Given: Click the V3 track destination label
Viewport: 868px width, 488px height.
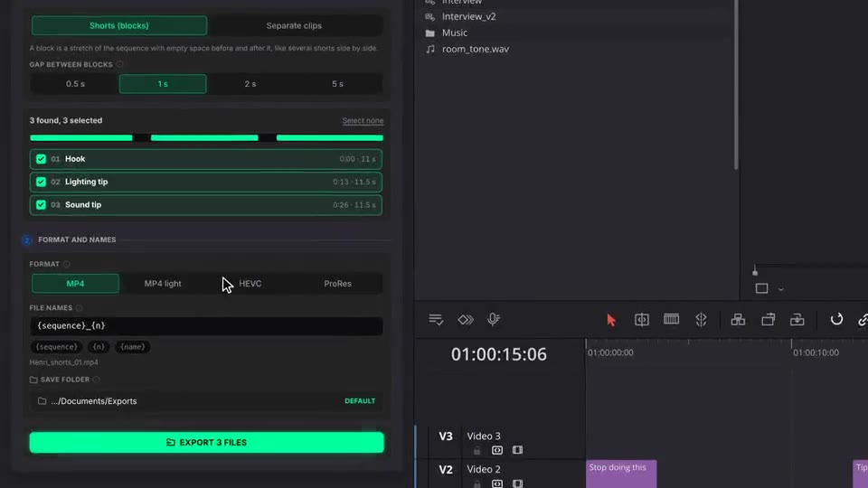Looking at the screenshot, I should [446, 436].
